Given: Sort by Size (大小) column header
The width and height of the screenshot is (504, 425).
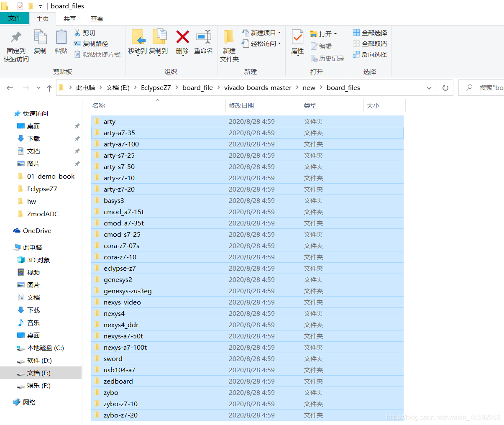Looking at the screenshot, I should coord(384,105).
